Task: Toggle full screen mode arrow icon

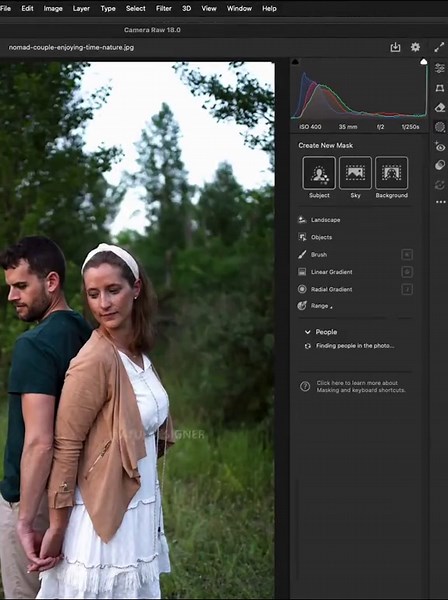Action: tap(439, 47)
